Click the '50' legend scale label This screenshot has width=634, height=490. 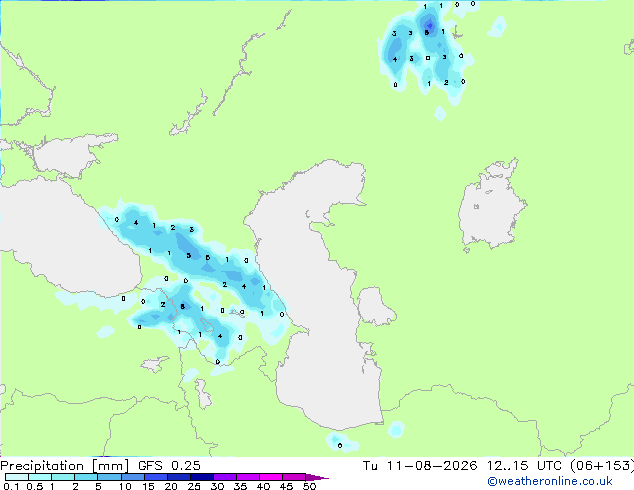(309, 486)
